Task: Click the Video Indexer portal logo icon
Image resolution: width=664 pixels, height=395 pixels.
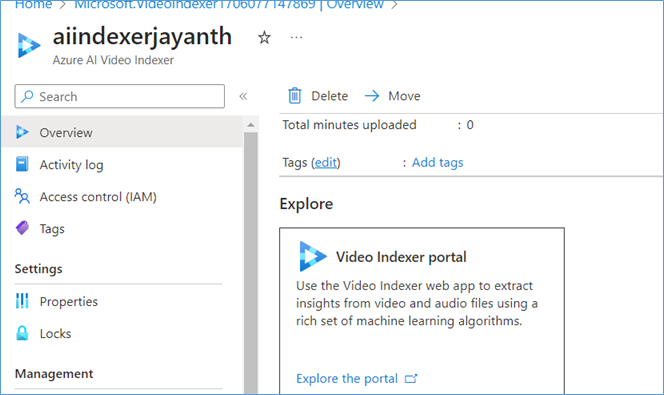Action: point(313,256)
